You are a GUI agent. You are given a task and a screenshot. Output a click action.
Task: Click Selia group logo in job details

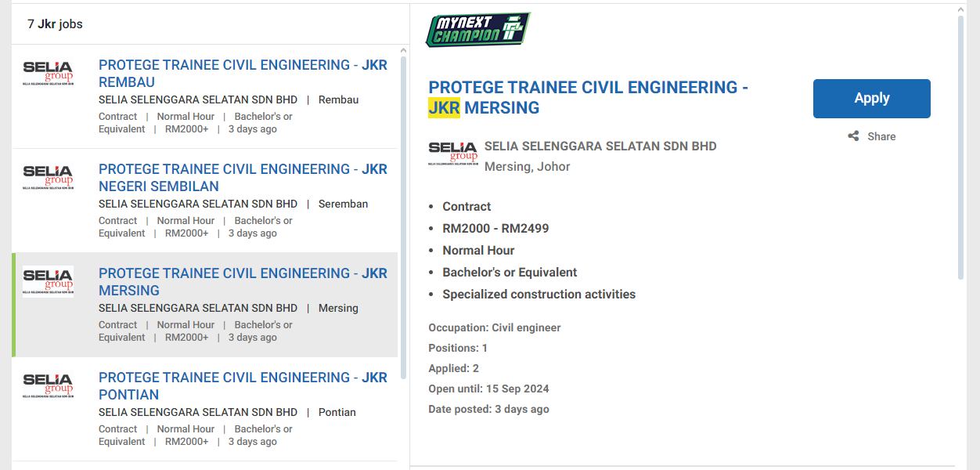pyautogui.click(x=452, y=153)
